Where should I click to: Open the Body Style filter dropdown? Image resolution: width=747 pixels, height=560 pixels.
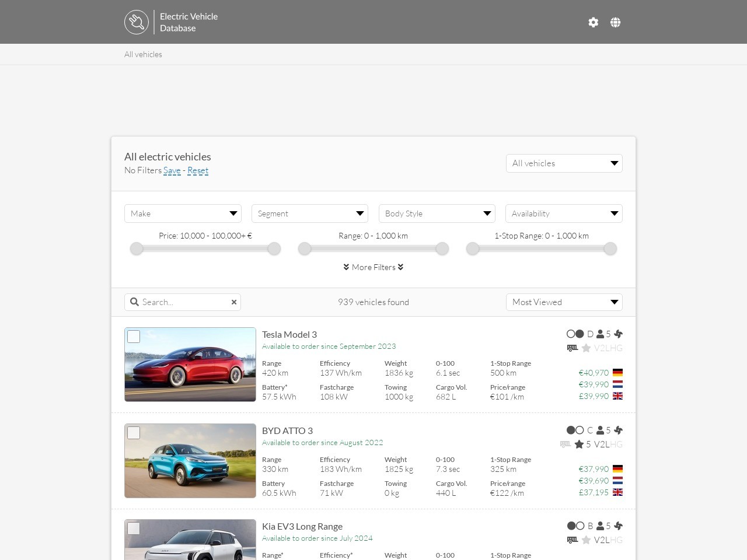(437, 213)
